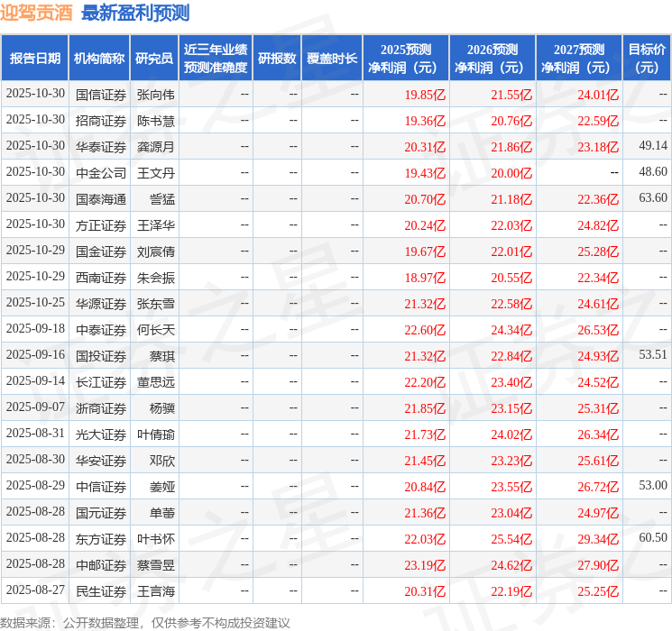The height and width of the screenshot is (631, 672).
Task: Click 招商证券 institution cell
Action: 101,121
